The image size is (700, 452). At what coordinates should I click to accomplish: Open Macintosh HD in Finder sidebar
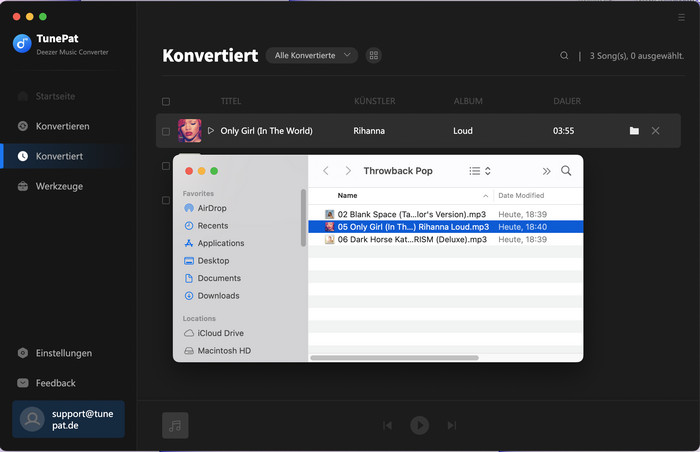point(217,351)
